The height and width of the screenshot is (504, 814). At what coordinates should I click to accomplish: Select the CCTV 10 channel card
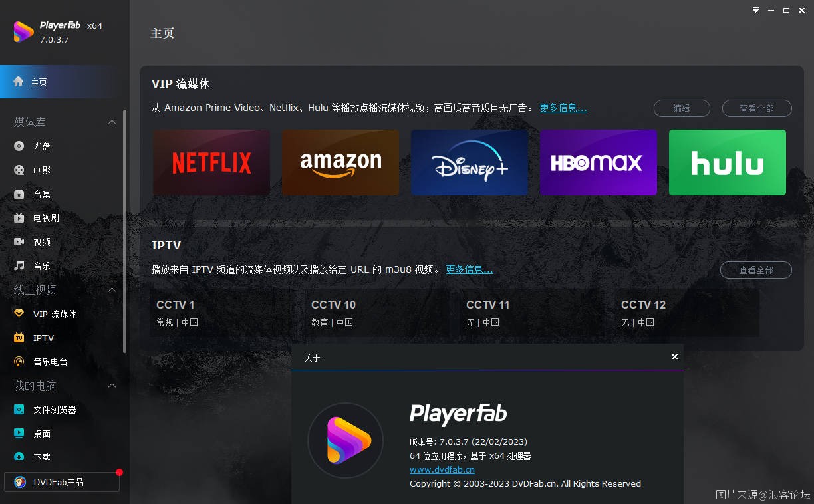378,313
